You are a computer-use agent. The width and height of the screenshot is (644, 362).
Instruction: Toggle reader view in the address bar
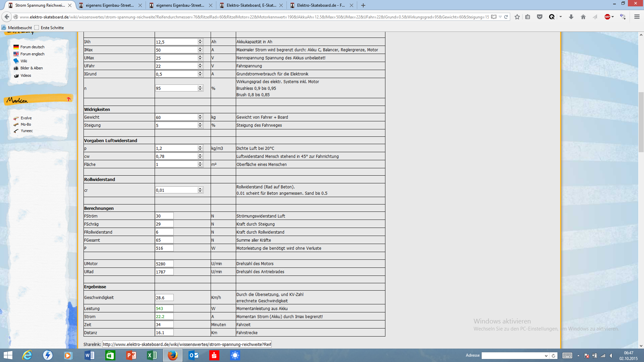click(493, 17)
